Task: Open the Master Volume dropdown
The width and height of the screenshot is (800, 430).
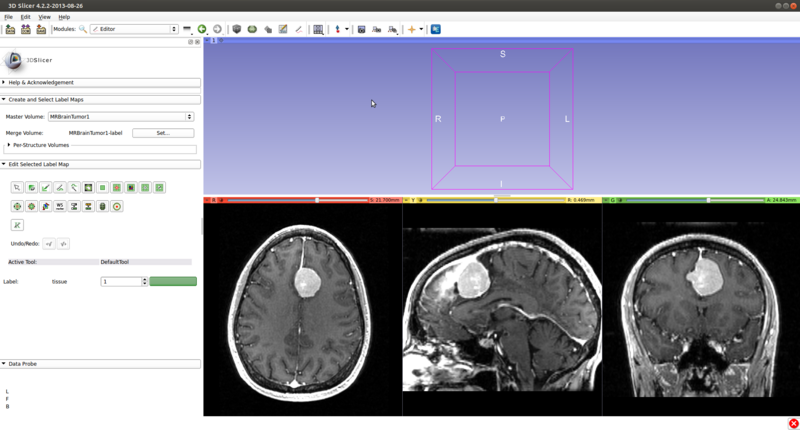Action: click(121, 117)
